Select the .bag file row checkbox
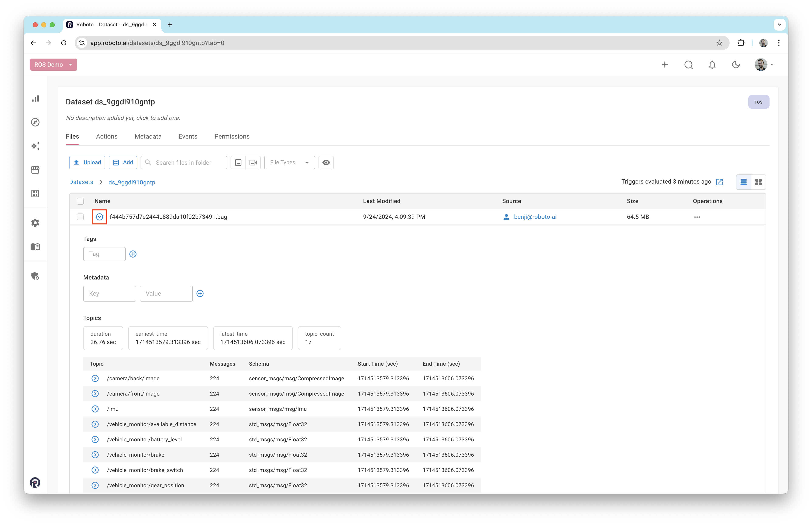 tap(80, 217)
